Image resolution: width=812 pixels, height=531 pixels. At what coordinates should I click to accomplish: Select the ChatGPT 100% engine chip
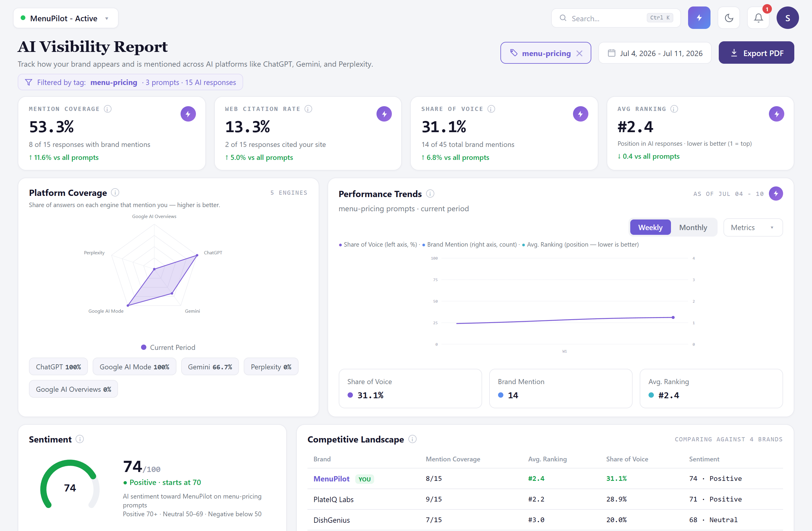(x=58, y=367)
